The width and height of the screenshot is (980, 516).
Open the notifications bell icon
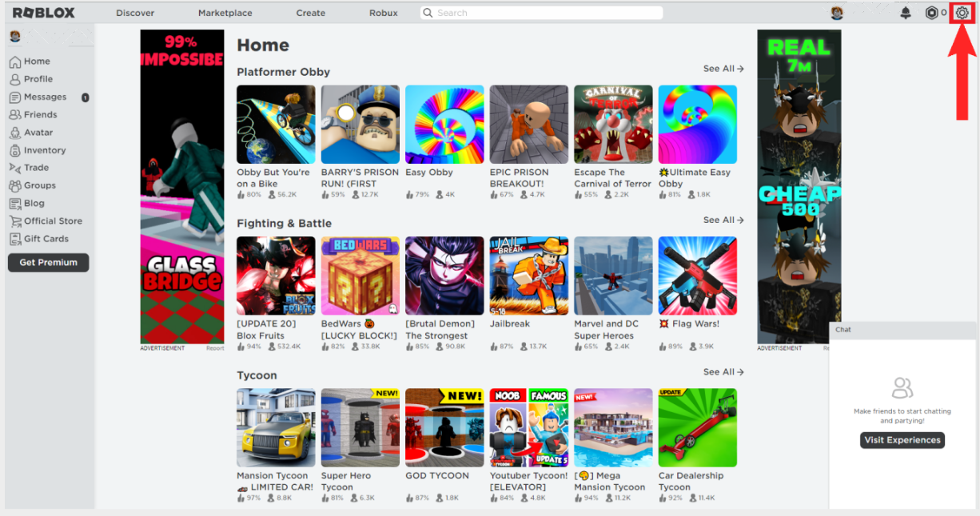coord(906,13)
